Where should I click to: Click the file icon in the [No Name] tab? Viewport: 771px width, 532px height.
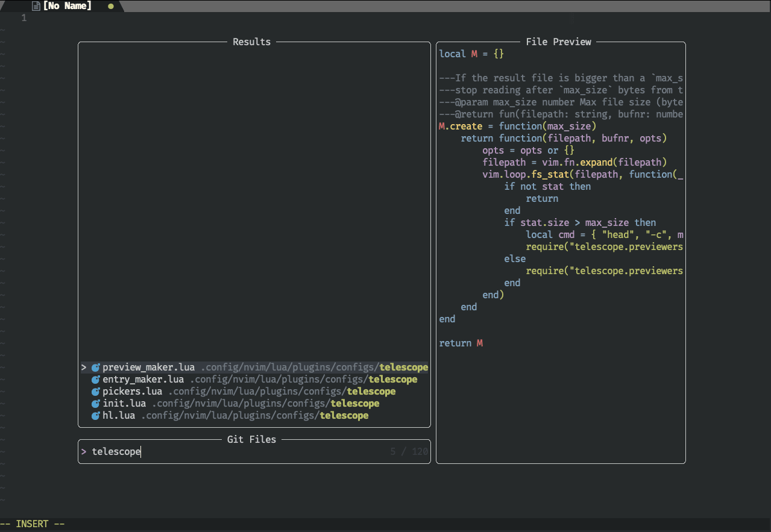[36, 6]
